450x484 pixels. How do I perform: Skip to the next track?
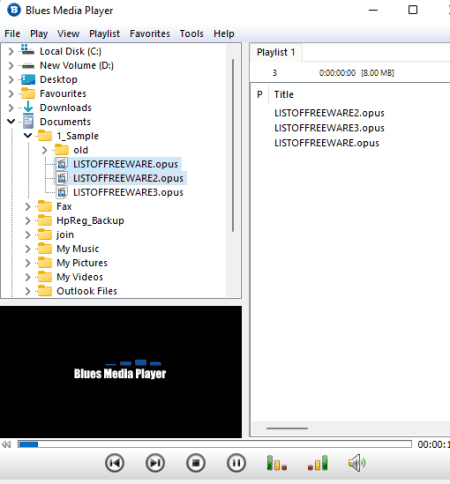155,463
